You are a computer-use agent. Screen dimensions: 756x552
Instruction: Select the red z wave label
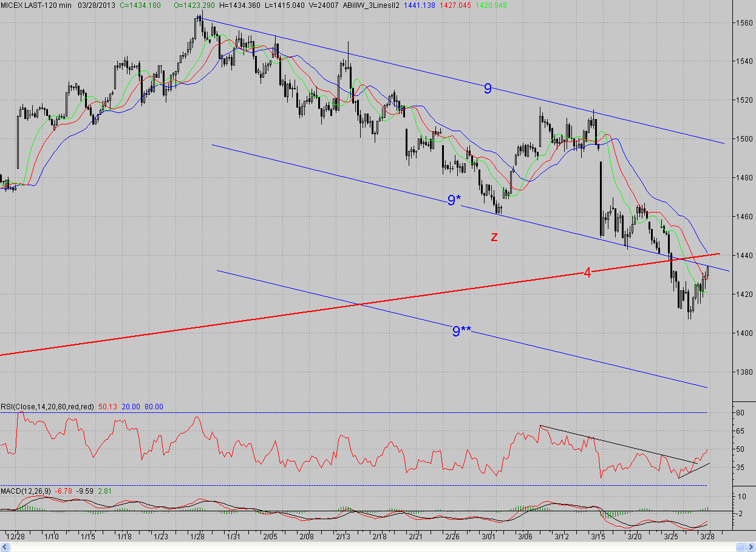[494, 237]
